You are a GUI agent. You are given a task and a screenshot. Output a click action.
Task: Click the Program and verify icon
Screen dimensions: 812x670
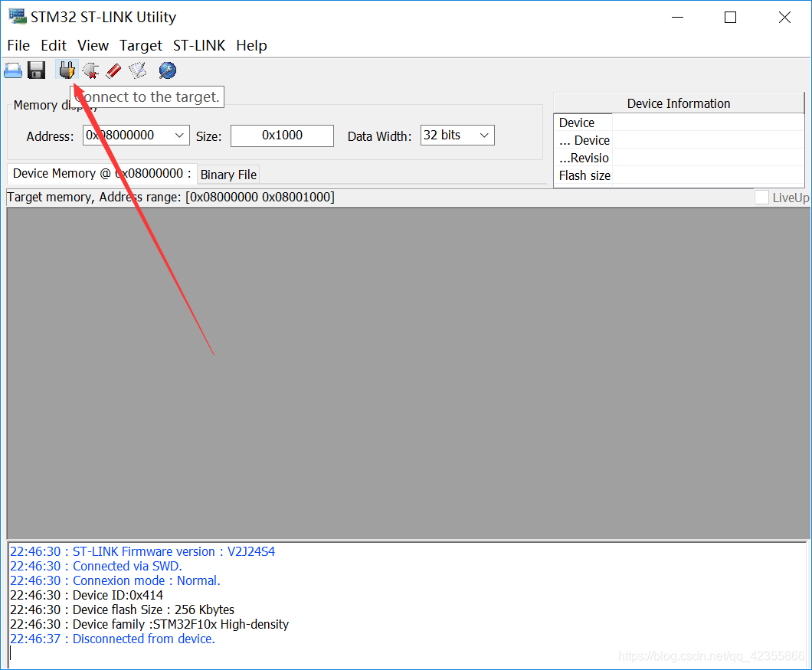point(138,70)
